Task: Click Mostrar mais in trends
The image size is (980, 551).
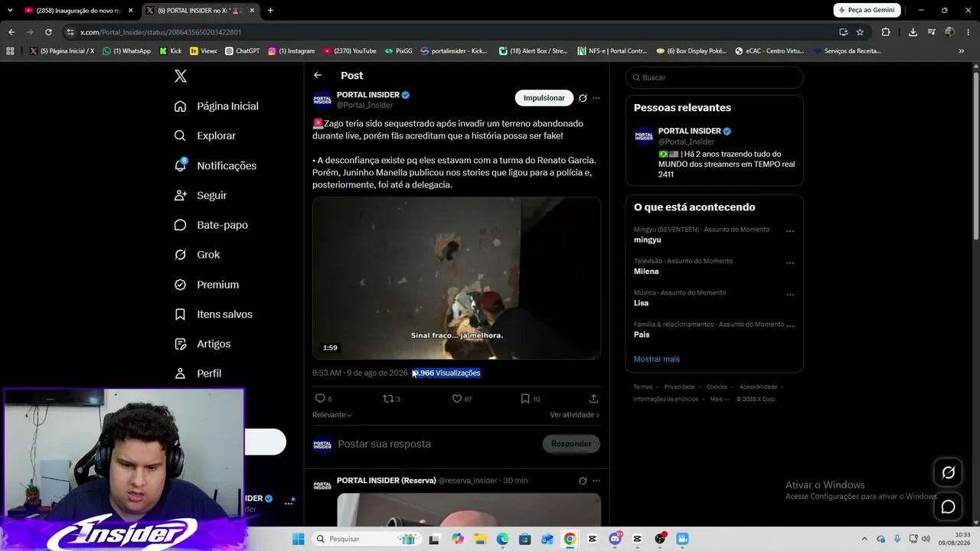Action: coord(657,359)
